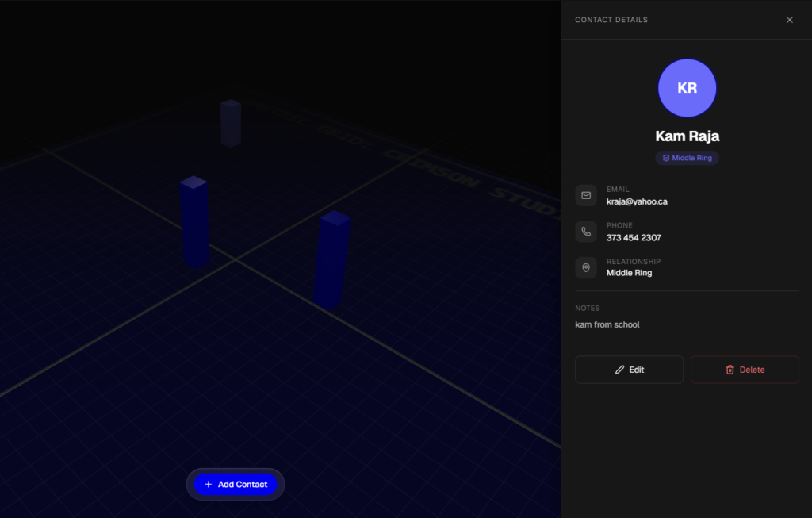The image size is (812, 518).
Task: Click the email envelope icon
Action: click(586, 195)
